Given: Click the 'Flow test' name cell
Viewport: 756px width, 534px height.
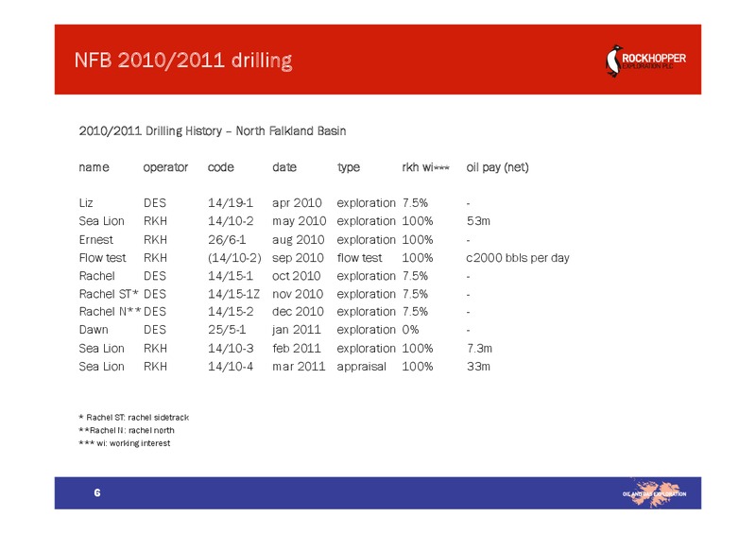Looking at the screenshot, I should pos(102,258).
